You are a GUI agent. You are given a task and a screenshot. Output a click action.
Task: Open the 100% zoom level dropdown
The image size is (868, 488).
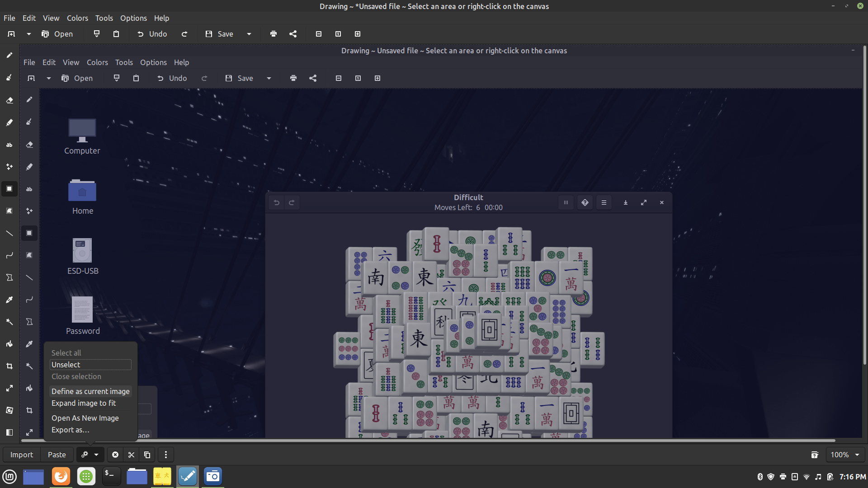click(845, 455)
